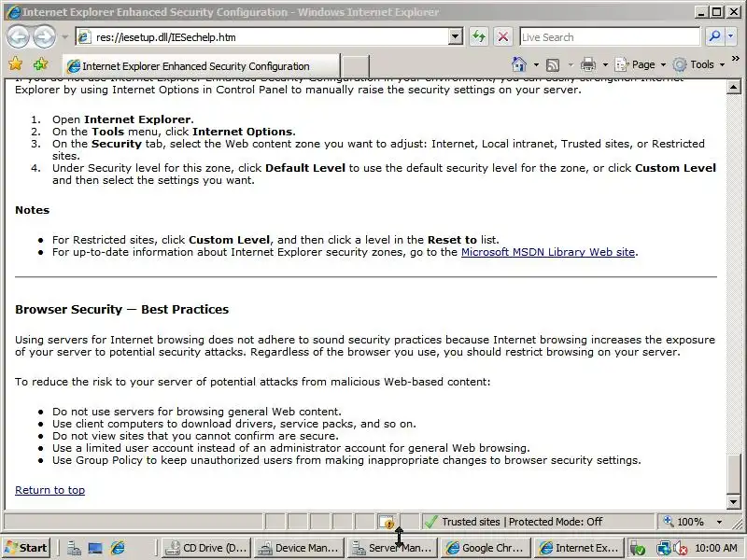
Task: Expand the address bar history dropdown
Action: 456,37
